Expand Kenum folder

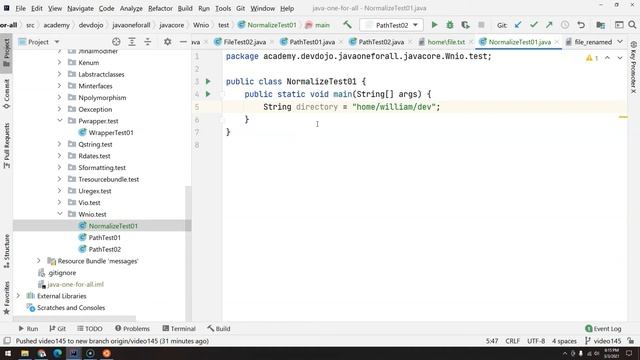point(60,62)
